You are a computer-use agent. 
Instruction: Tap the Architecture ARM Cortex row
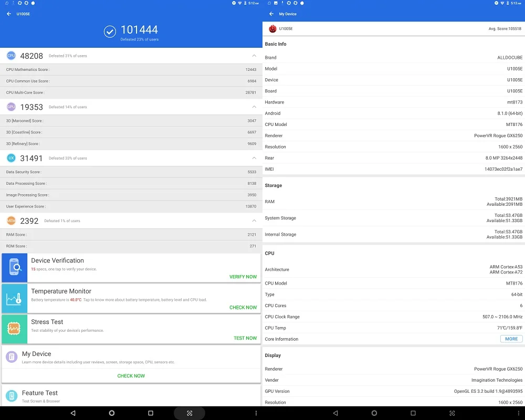[x=394, y=270]
